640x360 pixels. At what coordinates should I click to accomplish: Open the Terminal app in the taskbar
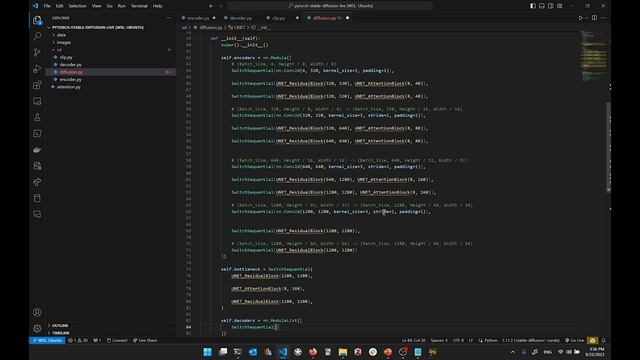(238, 352)
